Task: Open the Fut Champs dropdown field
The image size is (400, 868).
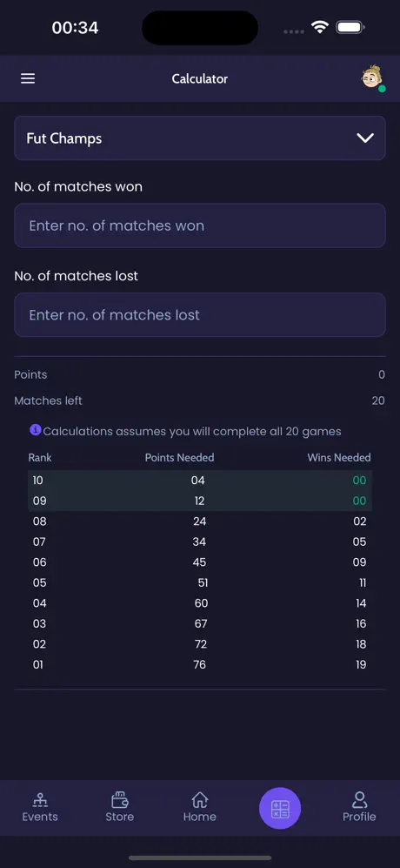Action: (200, 138)
